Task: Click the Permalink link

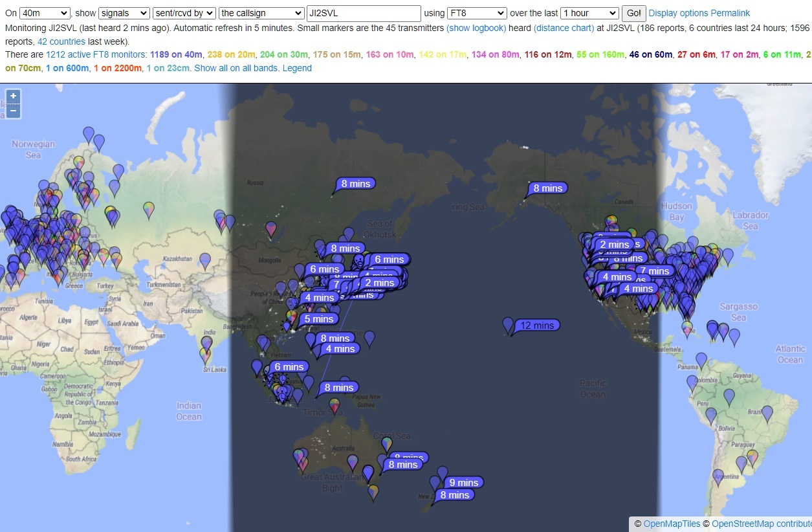Action: (x=730, y=13)
